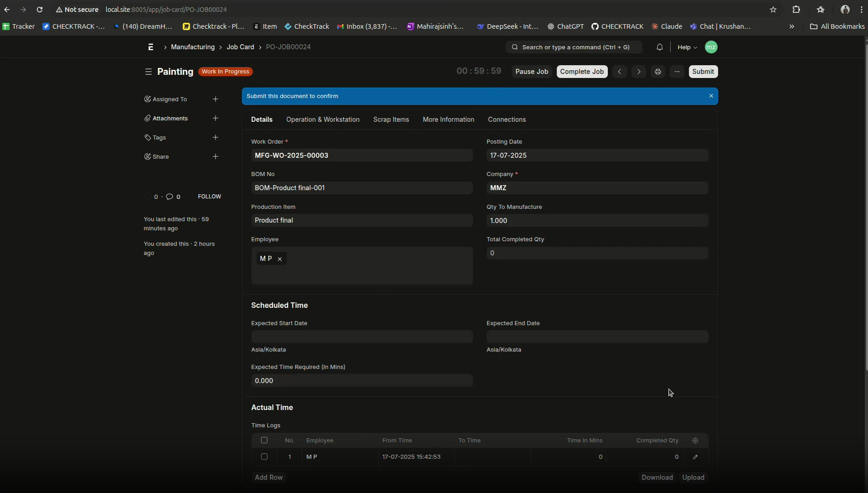Focus the Expected Start Date field
The image size is (868, 493).
click(x=362, y=337)
